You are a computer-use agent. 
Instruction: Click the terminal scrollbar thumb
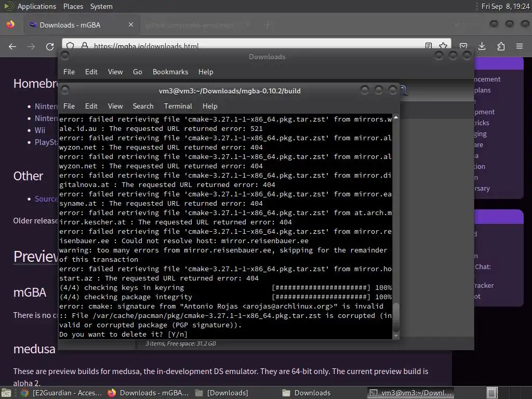pos(395,317)
